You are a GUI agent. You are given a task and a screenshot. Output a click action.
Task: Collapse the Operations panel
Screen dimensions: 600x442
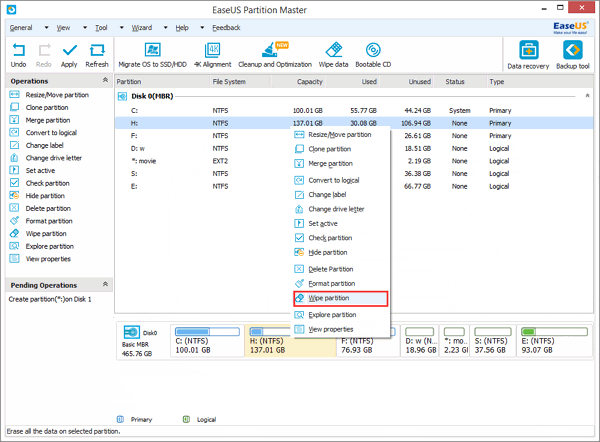(105, 80)
